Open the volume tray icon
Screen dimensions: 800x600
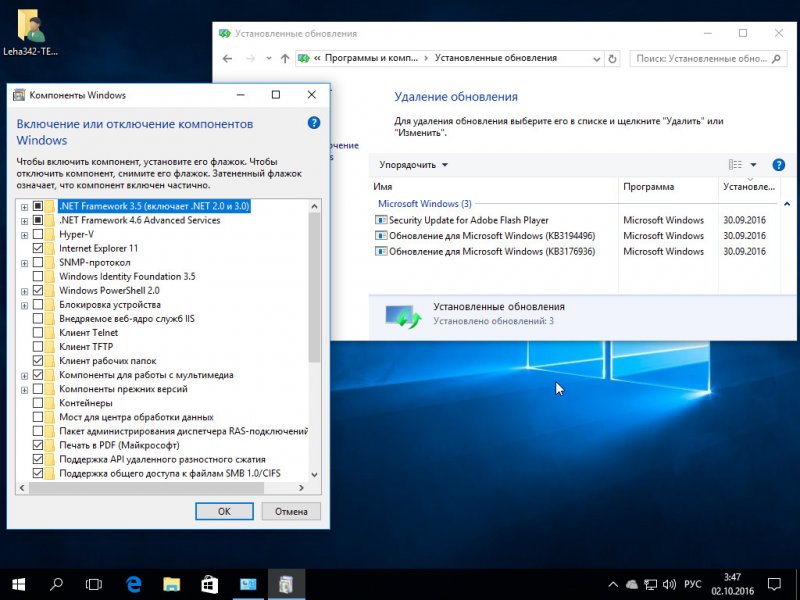(669, 584)
